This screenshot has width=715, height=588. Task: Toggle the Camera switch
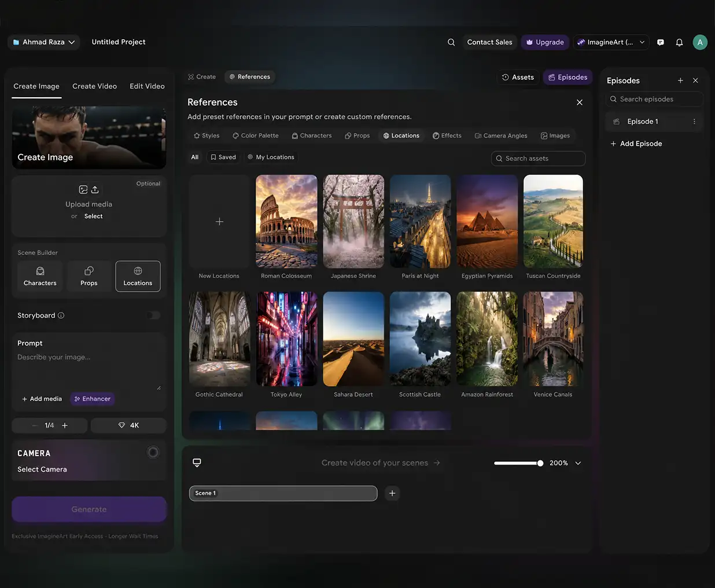[x=153, y=453]
